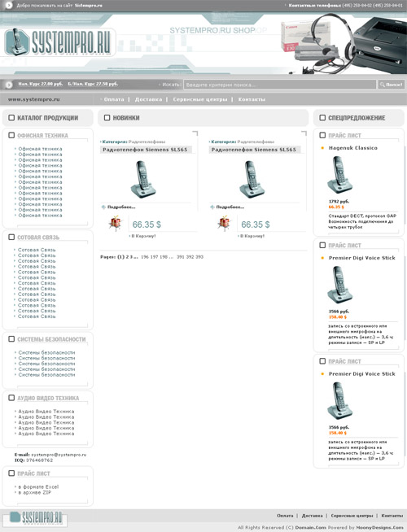The width and height of the screenshot is (407, 532).
Task: Click the headset and printer banner image
Action: [x=344, y=43]
